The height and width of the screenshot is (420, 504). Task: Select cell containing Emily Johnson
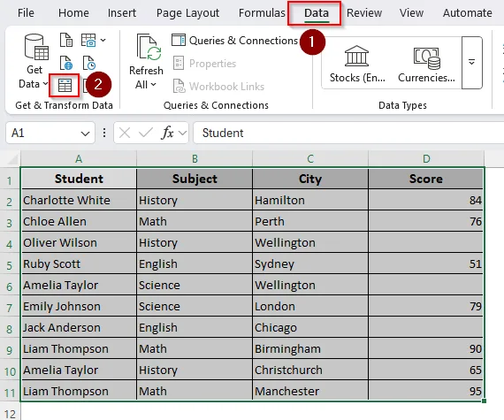79,306
